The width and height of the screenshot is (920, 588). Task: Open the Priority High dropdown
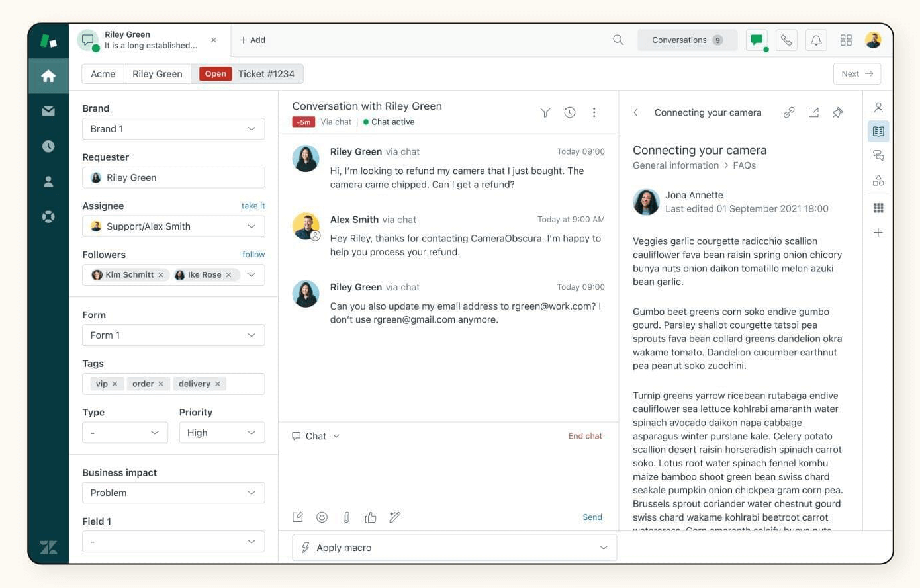222,433
